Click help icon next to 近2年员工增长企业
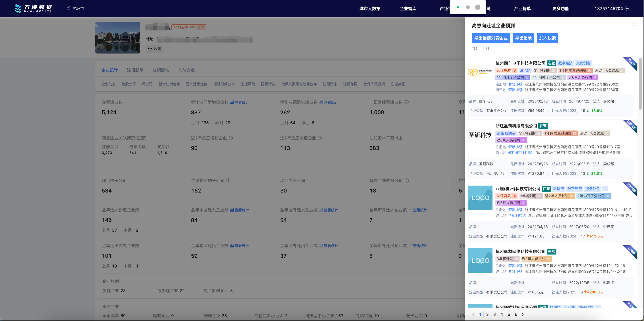The image size is (644, 321). click(231, 138)
